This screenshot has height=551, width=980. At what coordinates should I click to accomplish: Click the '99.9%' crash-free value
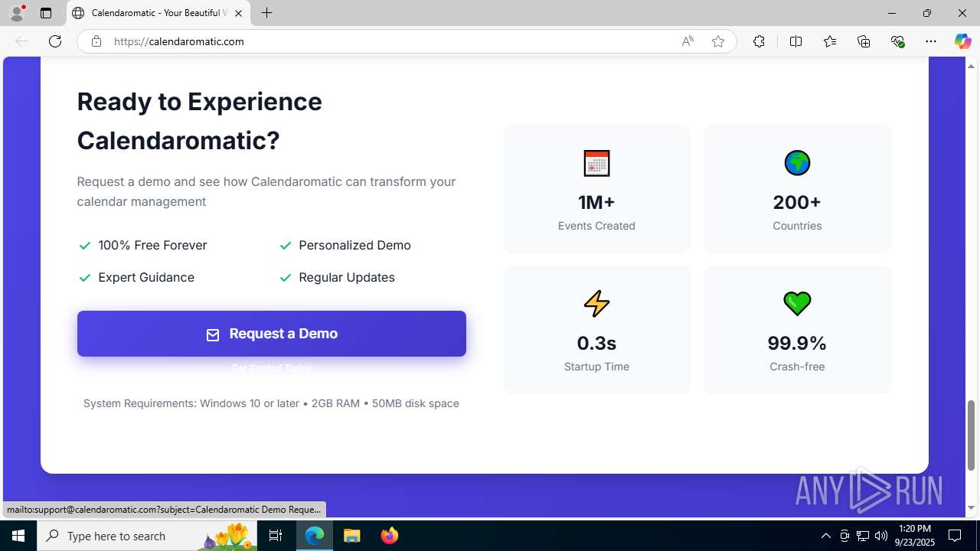click(x=797, y=343)
